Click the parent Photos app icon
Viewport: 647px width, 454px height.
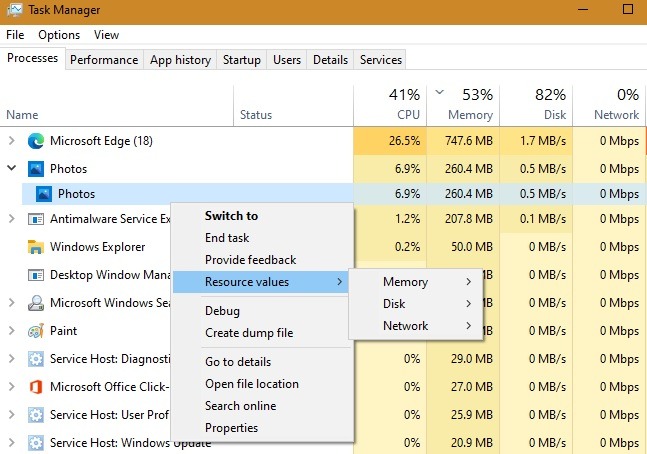36,169
